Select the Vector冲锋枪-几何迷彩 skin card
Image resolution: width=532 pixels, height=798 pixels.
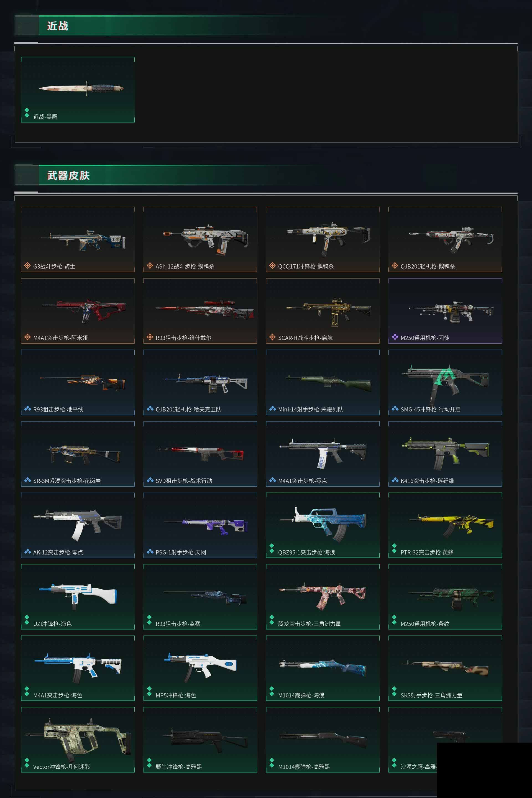coord(78,740)
